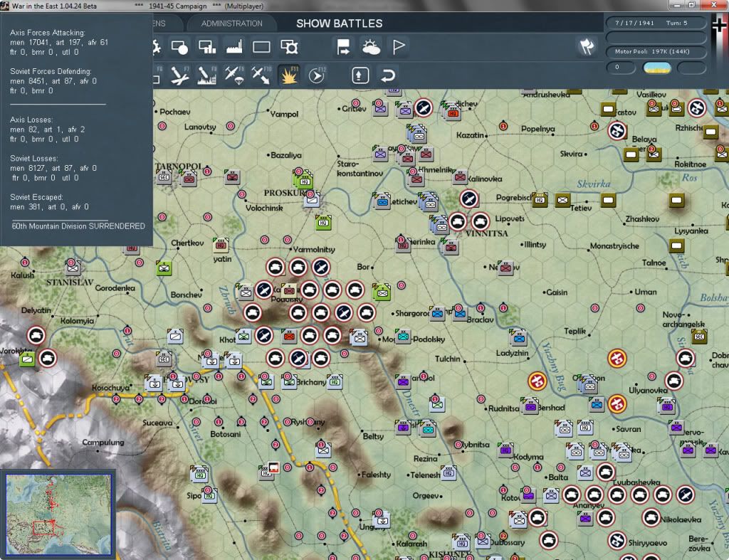This screenshot has height=560, width=729.
Task: Click the air battle marker at Shiryyaevo
Action: (617, 541)
